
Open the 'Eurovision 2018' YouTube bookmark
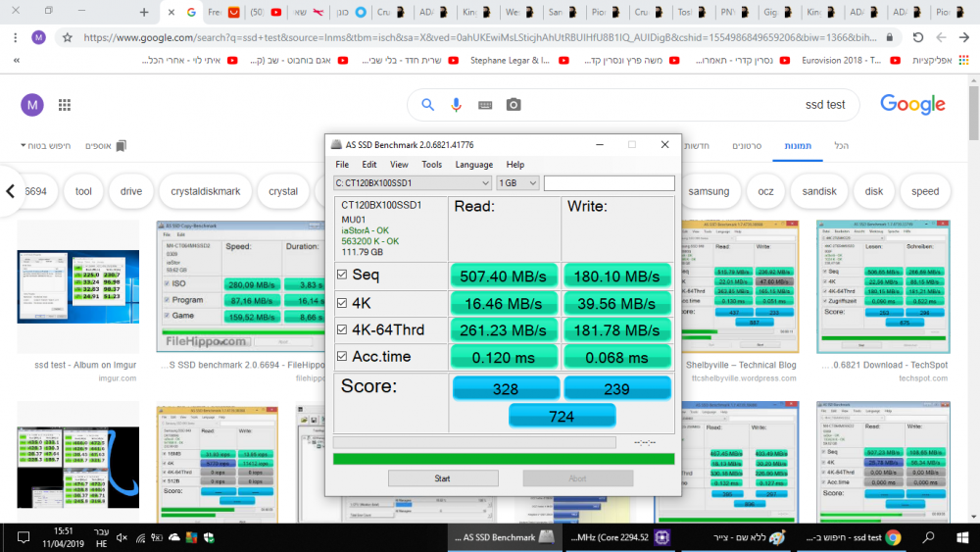[852, 60]
